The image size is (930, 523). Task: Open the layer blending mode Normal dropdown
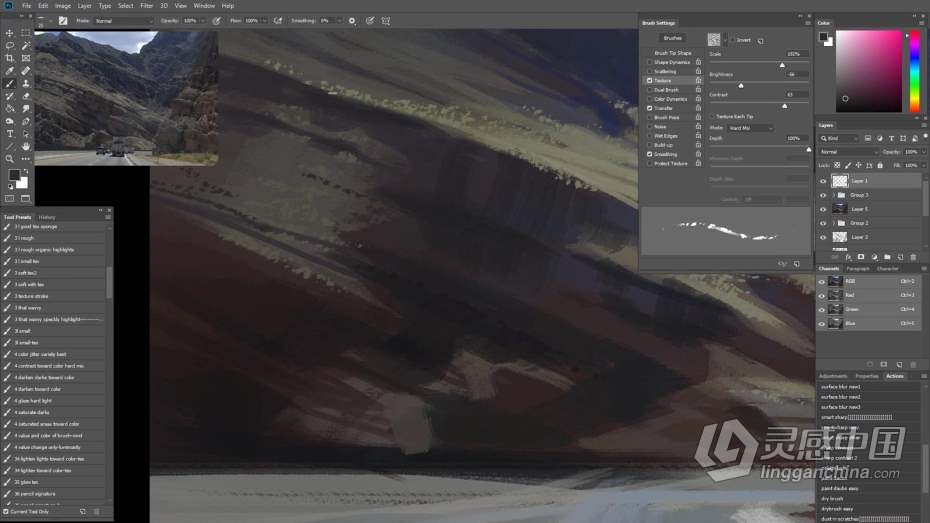pyautogui.click(x=849, y=152)
